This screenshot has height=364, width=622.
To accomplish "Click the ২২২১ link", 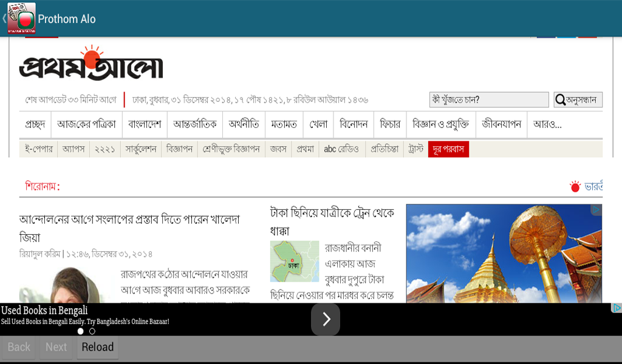I will pos(104,149).
